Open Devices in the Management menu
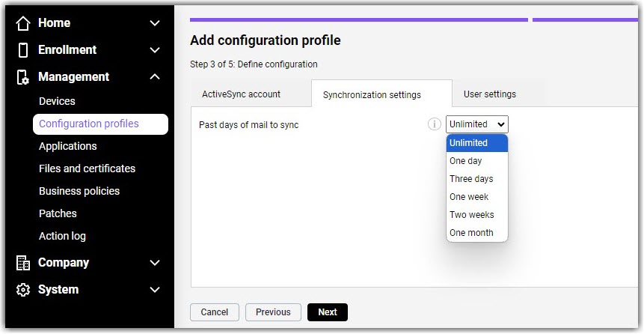644x334 pixels. tap(57, 101)
